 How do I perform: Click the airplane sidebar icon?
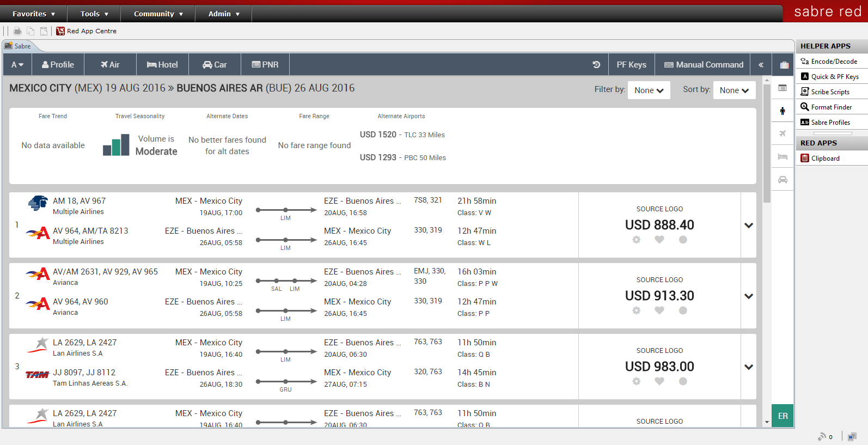[783, 133]
